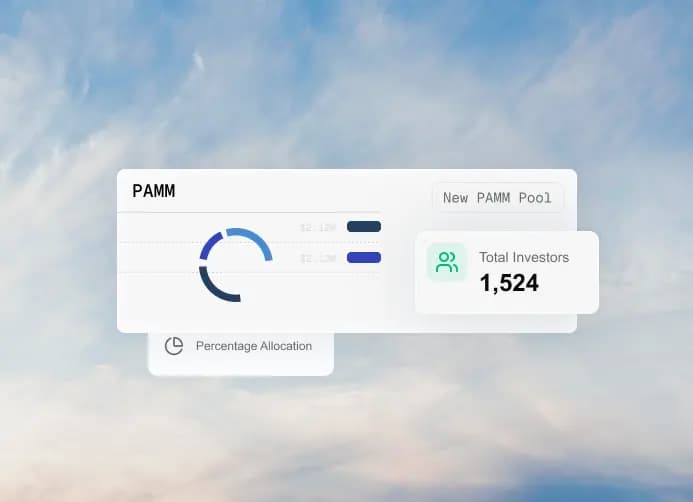Viewport: 693px width, 502px height.
Task: Click the donut allocation chart
Action: pos(236,265)
